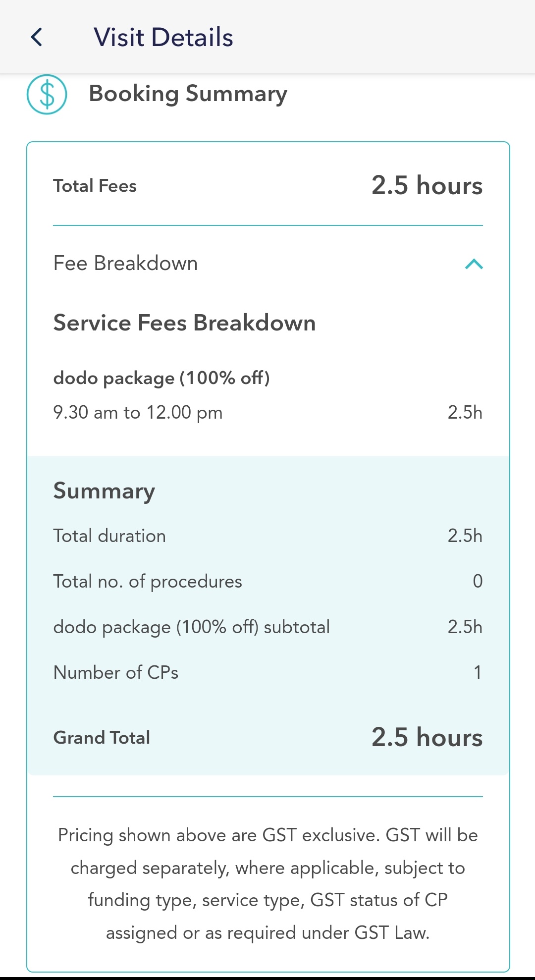Tap the Total Fees 2.5 hours value
Viewport: 535px width, 980px height.
coord(427,186)
